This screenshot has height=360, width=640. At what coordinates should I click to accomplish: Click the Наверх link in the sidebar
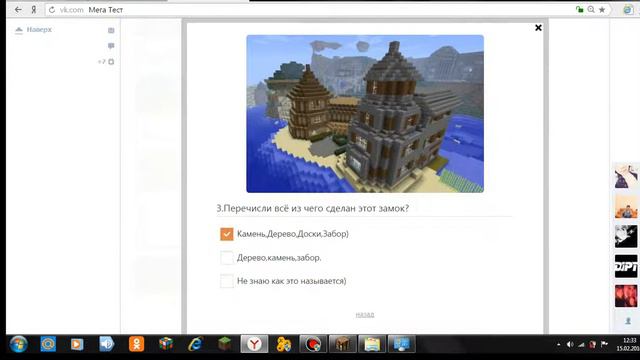tap(39, 29)
